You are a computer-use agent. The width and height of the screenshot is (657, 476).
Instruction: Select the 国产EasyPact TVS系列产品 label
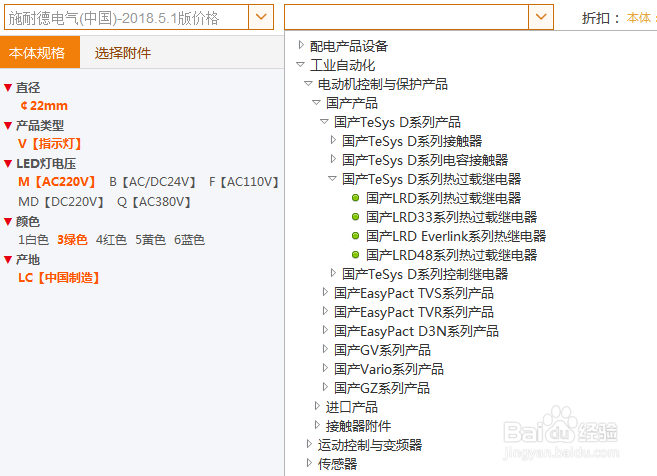coord(414,293)
